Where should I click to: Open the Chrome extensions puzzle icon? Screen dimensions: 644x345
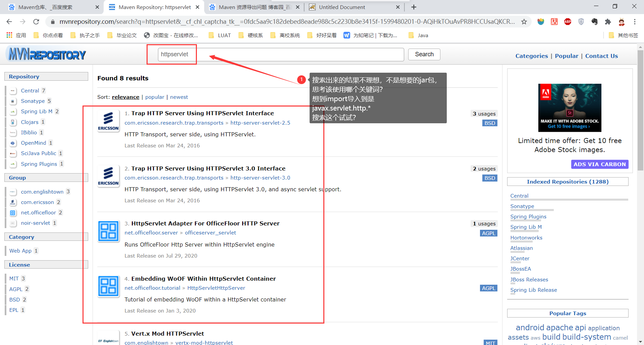click(608, 22)
